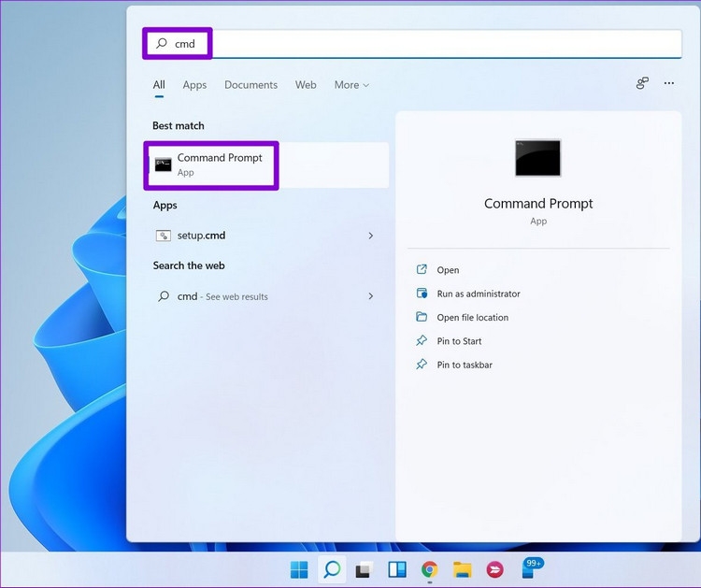The width and height of the screenshot is (701, 588).
Task: Click the web search magnifier icon beside cmd
Action: point(164,296)
